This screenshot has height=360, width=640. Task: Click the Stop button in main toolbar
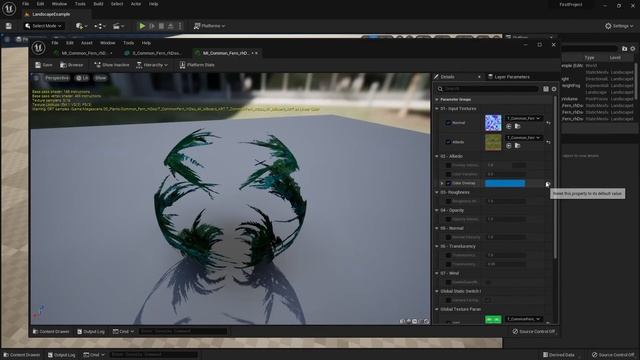[161, 26]
